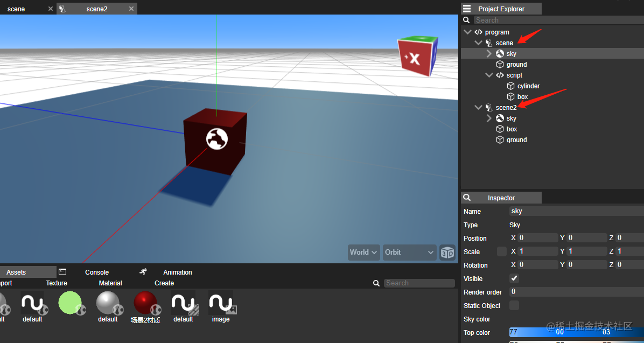Switch to the Console tab

(97, 272)
